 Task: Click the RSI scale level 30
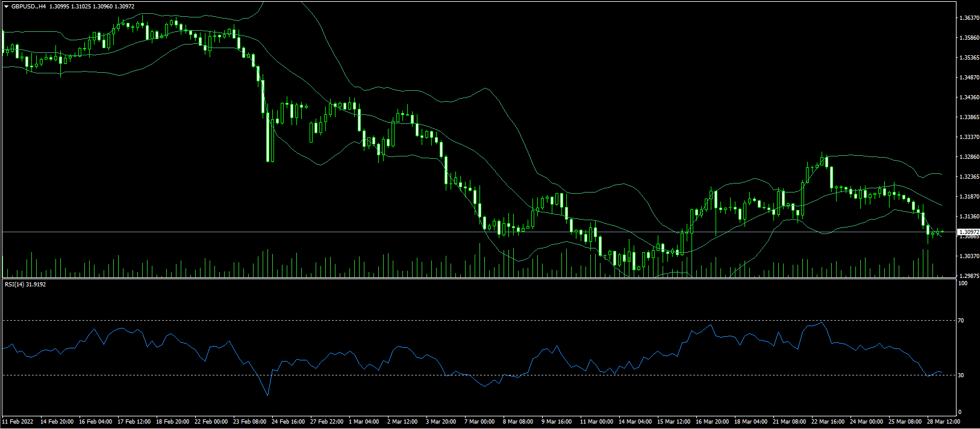(x=961, y=375)
